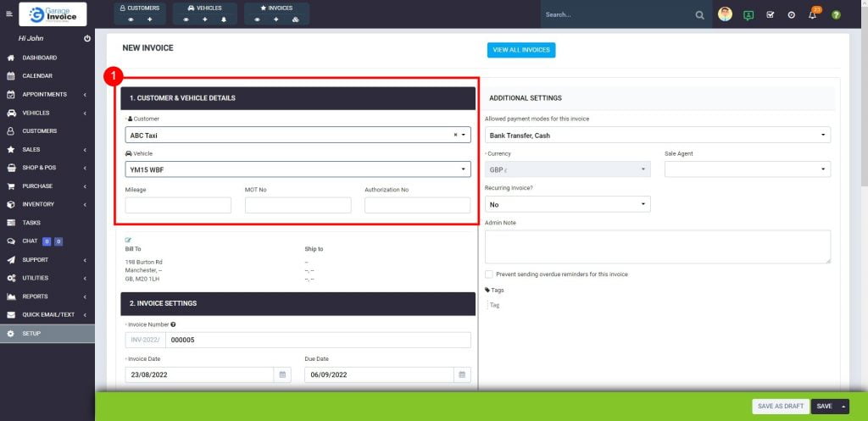Open the last icon under Invoices shortcut
The width and height of the screenshot is (868, 421).
click(295, 19)
